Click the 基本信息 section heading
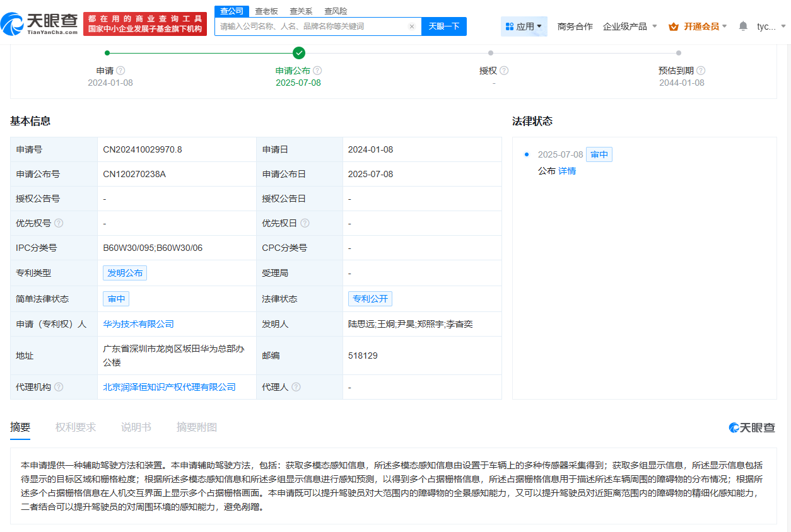Image resolution: width=791 pixels, height=532 pixels. point(30,121)
